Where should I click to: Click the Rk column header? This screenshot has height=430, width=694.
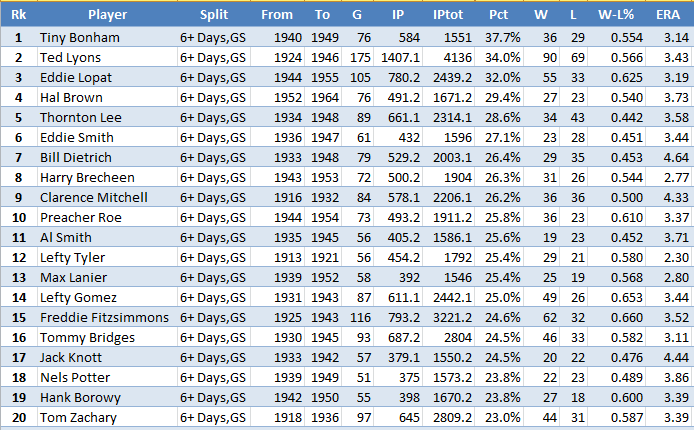pos(18,15)
